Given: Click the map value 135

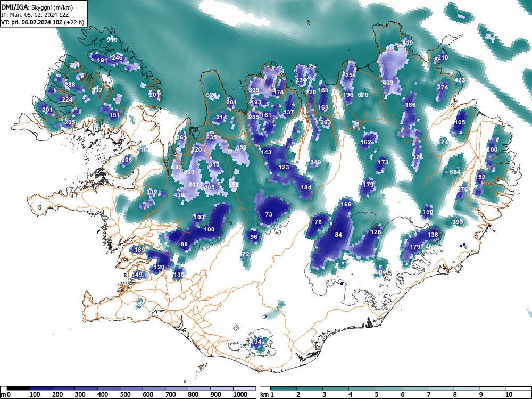Looking at the screenshot, I should click(178, 275).
